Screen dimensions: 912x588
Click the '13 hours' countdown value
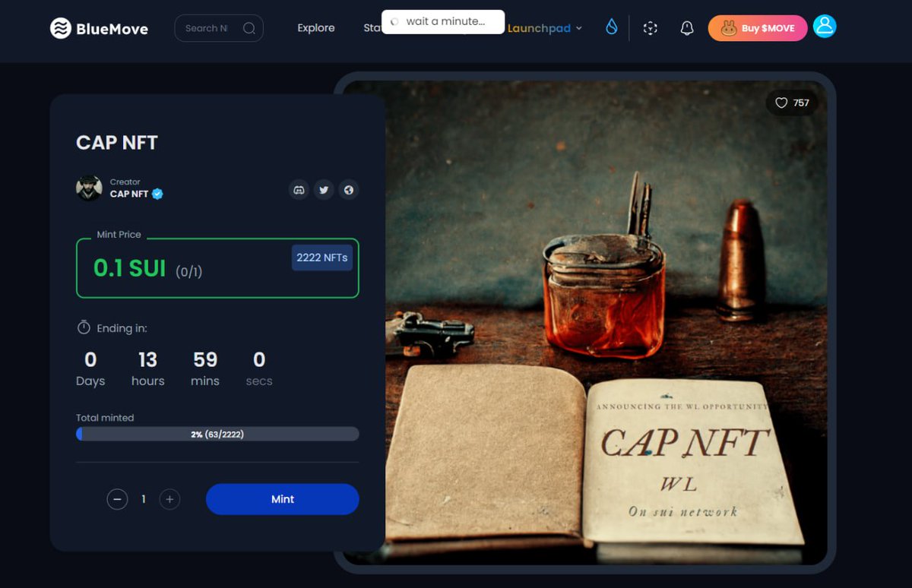pyautogui.click(x=147, y=368)
